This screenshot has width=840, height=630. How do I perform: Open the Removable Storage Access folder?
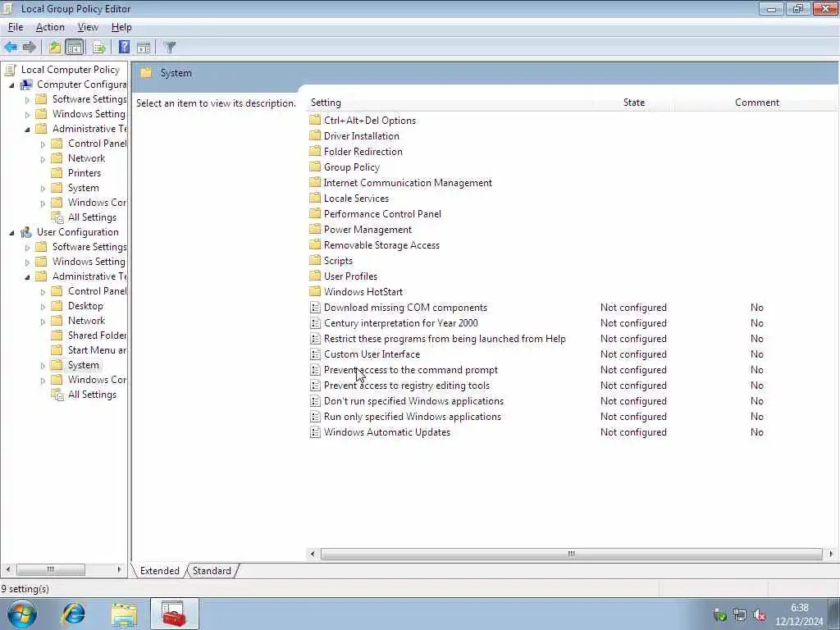click(381, 244)
